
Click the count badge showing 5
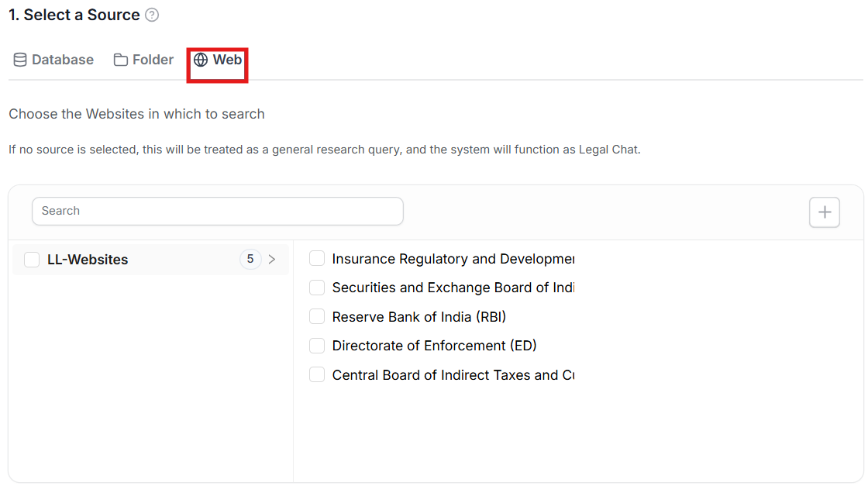click(250, 259)
